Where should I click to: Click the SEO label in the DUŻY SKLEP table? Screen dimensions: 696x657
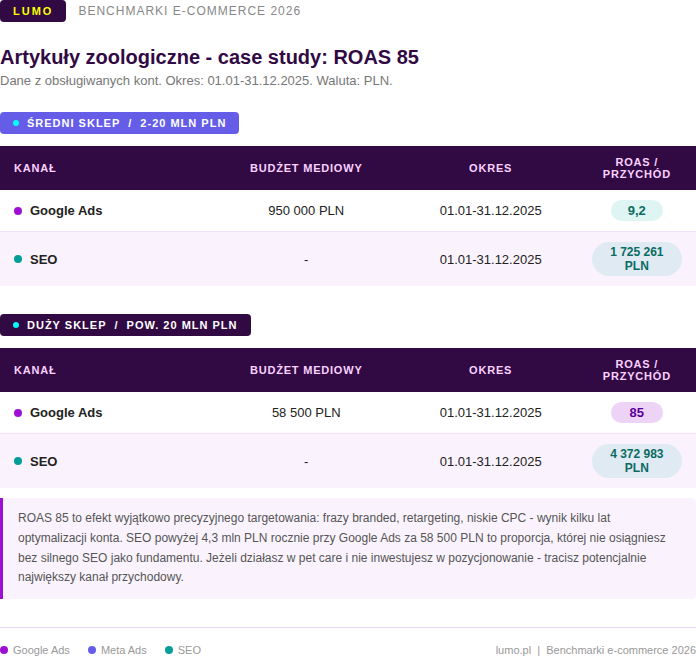pos(44,462)
